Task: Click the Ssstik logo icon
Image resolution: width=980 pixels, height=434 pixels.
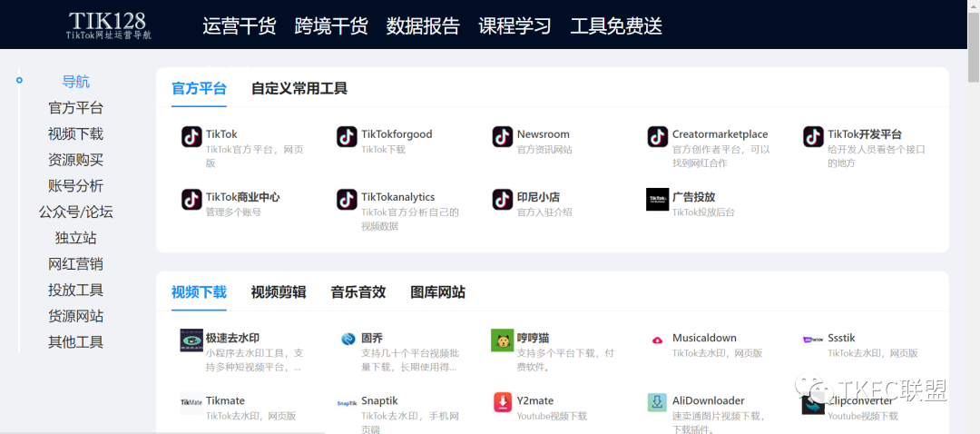Action: point(813,340)
